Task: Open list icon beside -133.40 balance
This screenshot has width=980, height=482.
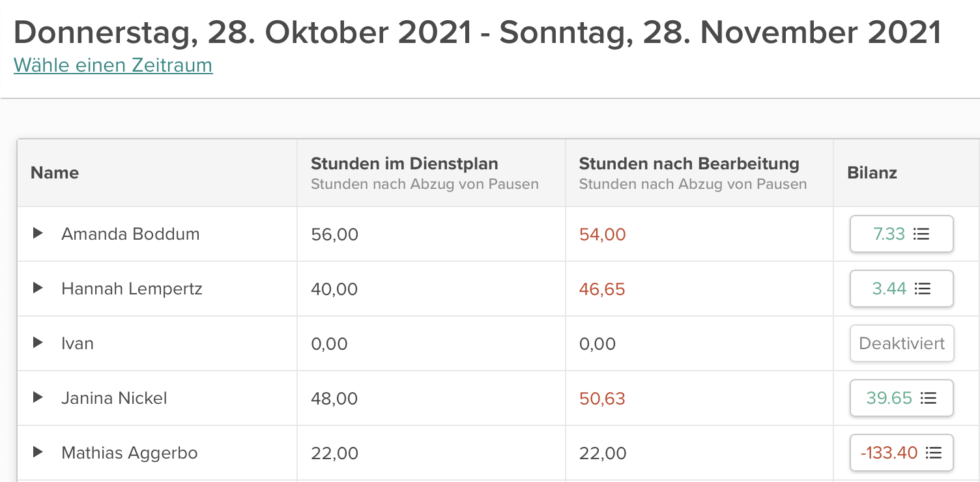Action: 934,453
